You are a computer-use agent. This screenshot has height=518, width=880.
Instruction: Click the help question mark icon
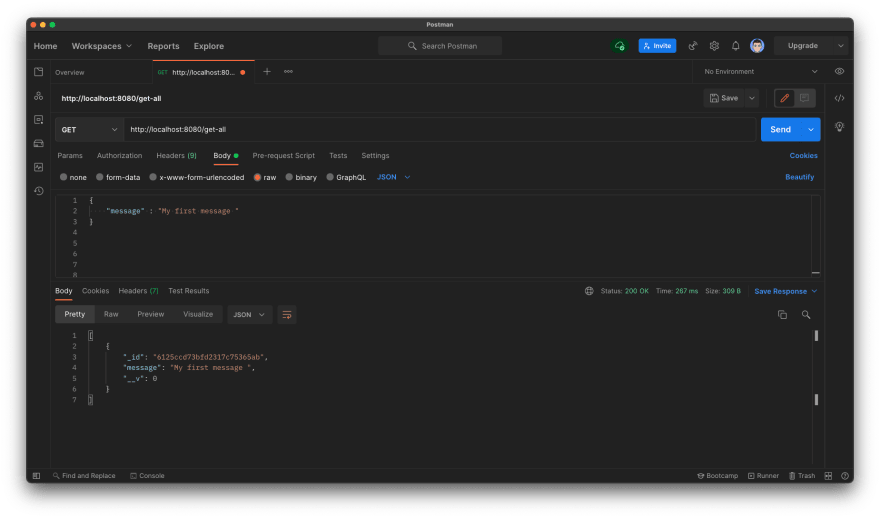pyautogui.click(x=845, y=476)
